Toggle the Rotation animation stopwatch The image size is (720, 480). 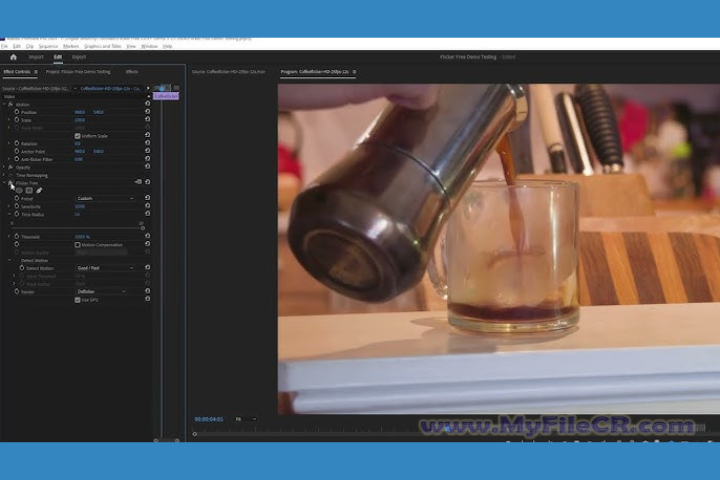16,143
